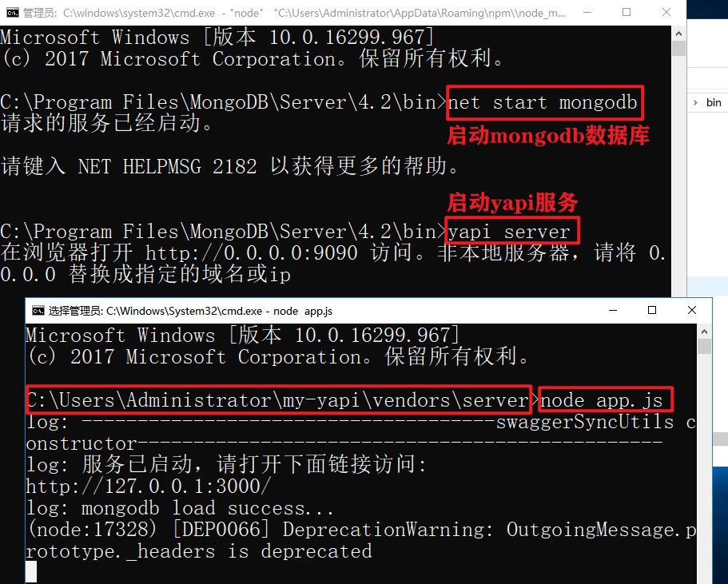Click the cmd icon in the top window title bar

(x=13, y=12)
